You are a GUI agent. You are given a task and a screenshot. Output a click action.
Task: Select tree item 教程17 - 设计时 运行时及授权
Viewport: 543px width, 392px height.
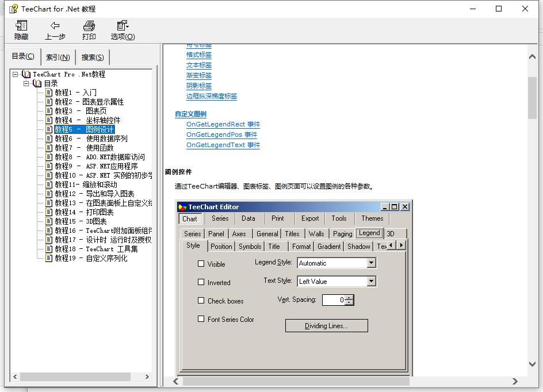[x=103, y=240]
